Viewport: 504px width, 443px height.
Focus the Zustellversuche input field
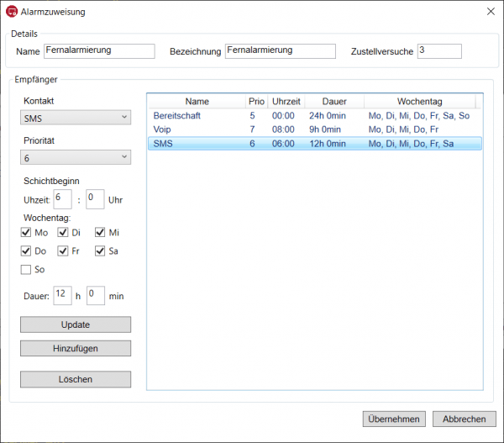click(438, 51)
